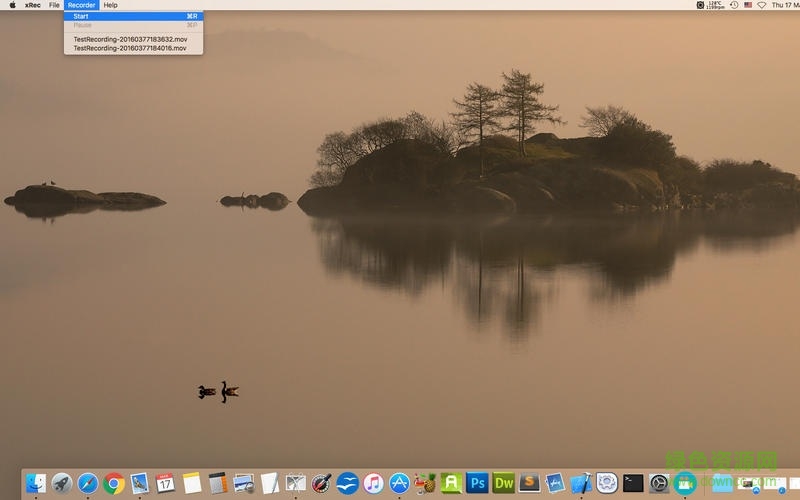Open Terminal from the dock
This screenshot has height=500, width=800.
tap(633, 483)
